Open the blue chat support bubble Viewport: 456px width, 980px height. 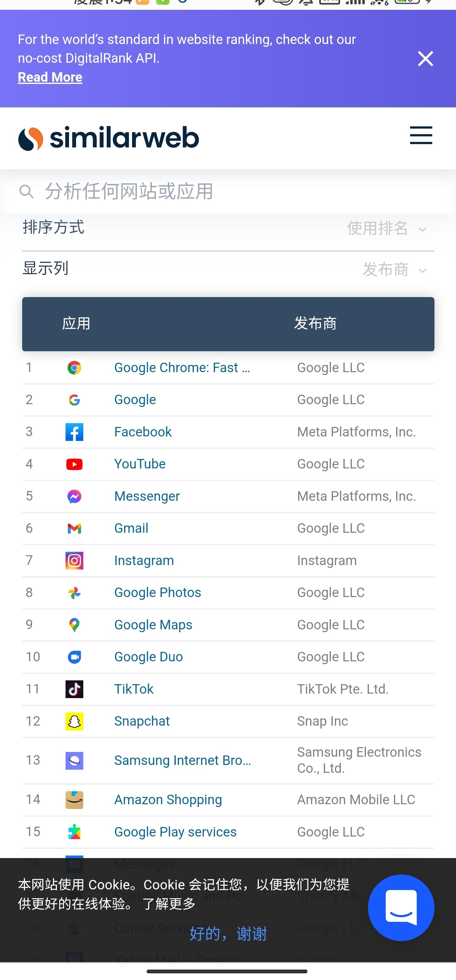401,907
